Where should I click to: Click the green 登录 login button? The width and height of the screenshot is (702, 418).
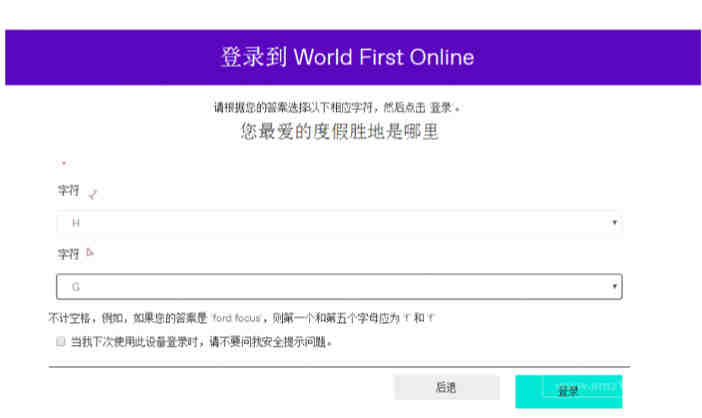coord(569,392)
